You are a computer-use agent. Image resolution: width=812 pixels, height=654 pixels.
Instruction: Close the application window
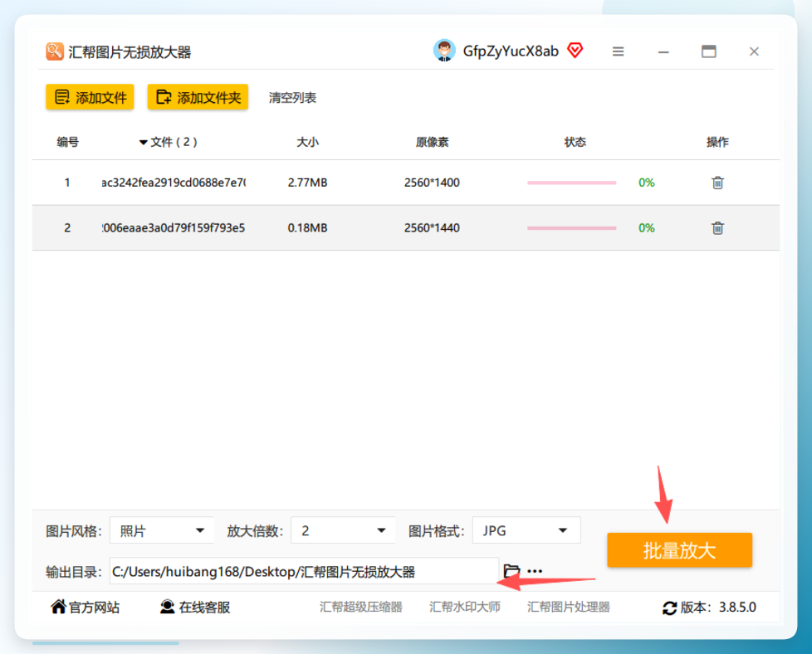(754, 51)
